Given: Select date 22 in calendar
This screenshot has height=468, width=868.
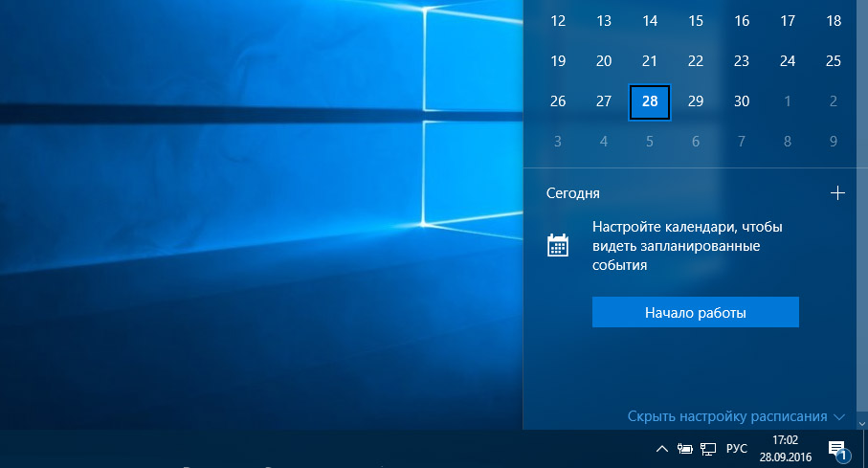Looking at the screenshot, I should [696, 61].
